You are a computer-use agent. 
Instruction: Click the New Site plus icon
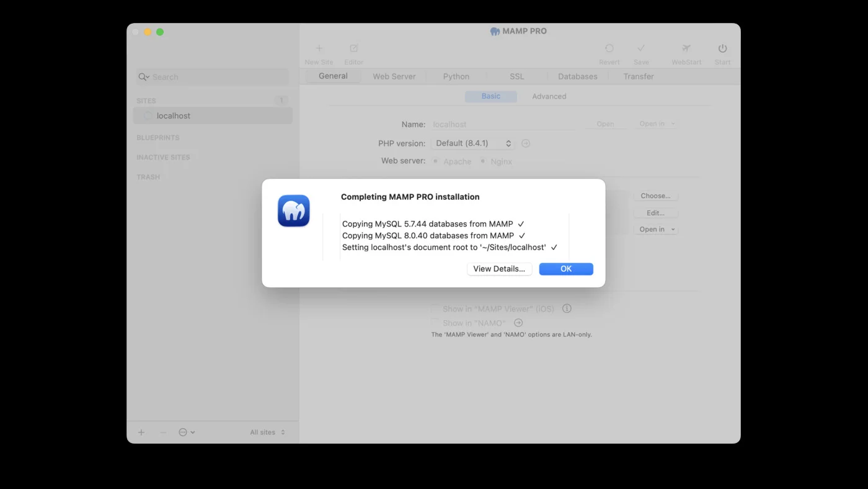click(x=319, y=48)
